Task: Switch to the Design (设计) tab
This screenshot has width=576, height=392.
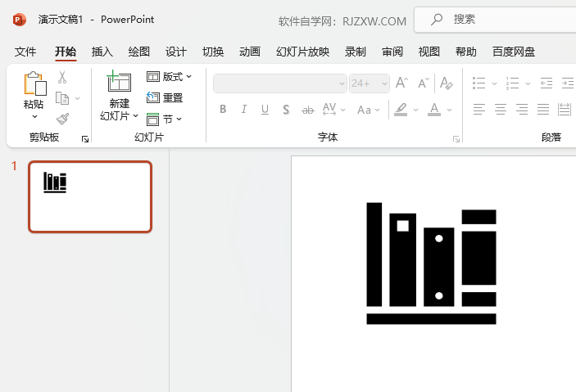Action: tap(175, 52)
